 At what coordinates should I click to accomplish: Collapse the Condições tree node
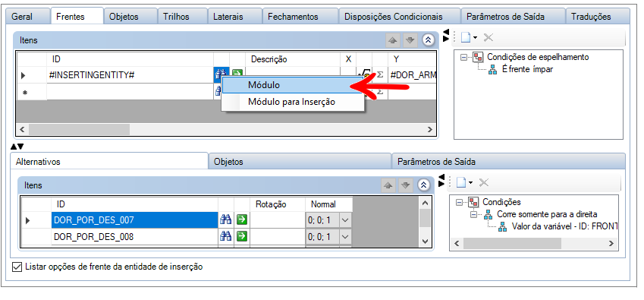click(x=459, y=202)
